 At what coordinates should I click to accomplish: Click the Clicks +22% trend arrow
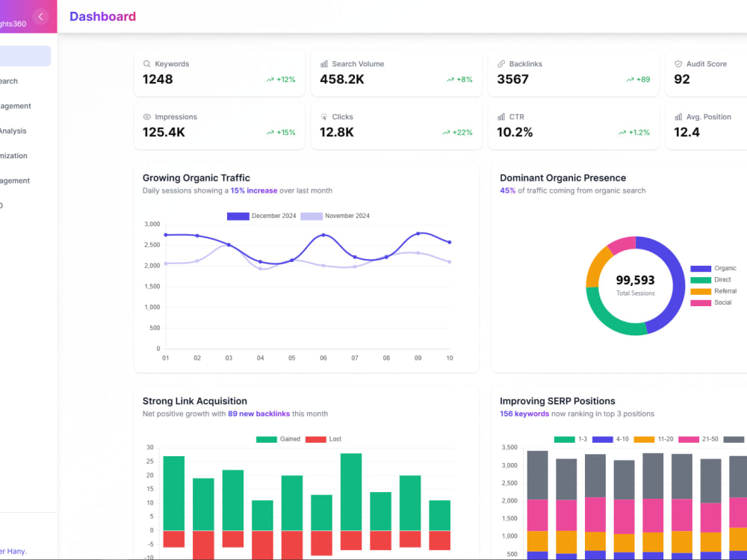pos(446,132)
